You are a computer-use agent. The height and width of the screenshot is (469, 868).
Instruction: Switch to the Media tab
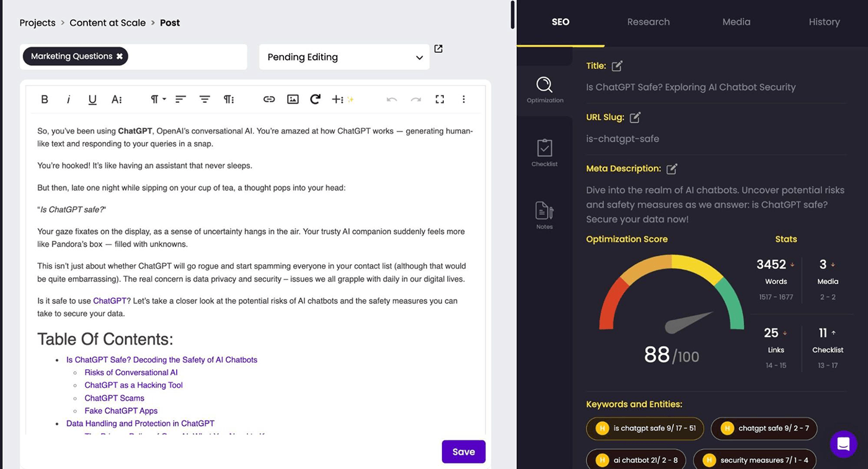[737, 22]
